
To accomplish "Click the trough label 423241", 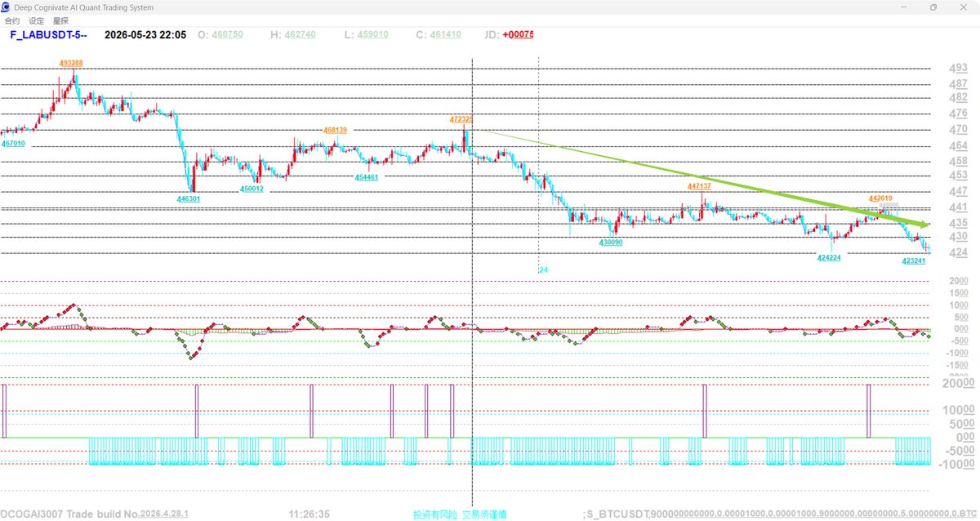I will pyautogui.click(x=913, y=261).
